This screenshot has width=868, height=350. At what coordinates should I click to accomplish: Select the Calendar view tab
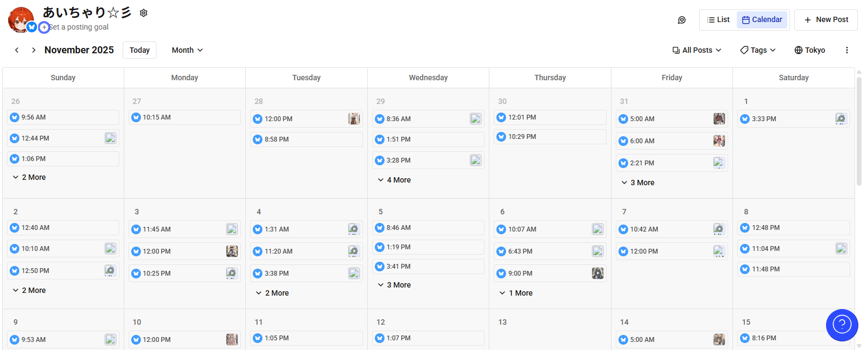[x=762, y=20]
